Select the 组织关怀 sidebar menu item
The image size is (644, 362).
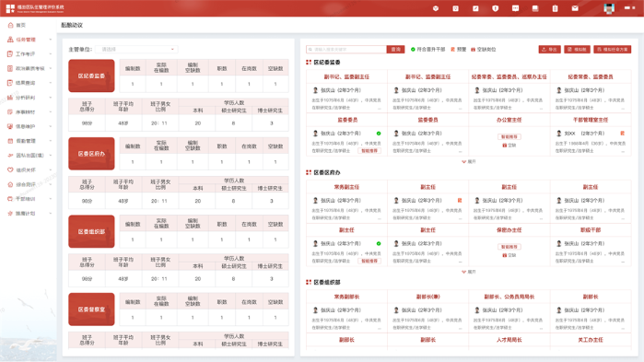pos(29,169)
